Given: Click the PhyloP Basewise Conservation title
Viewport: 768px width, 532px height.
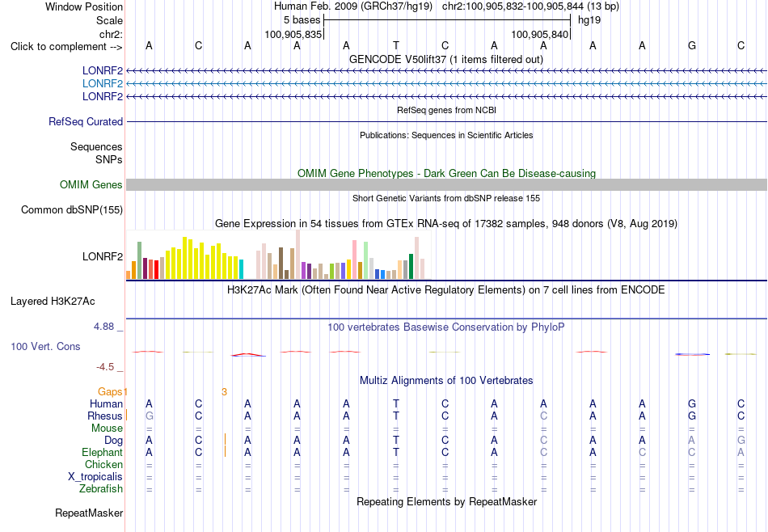Looking at the screenshot, I should pyautogui.click(x=445, y=327).
